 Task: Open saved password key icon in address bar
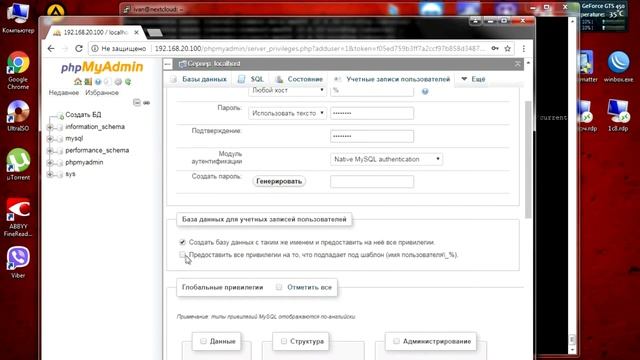[495, 49]
